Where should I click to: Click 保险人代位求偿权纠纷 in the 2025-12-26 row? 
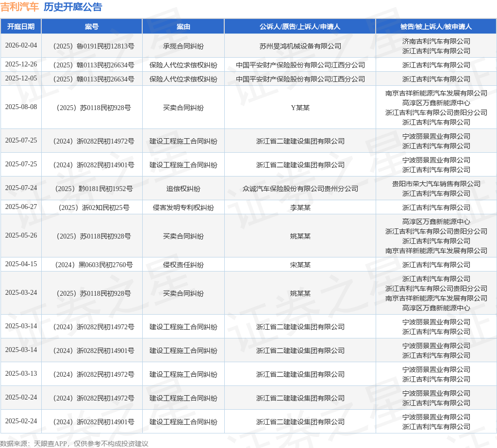(x=183, y=65)
